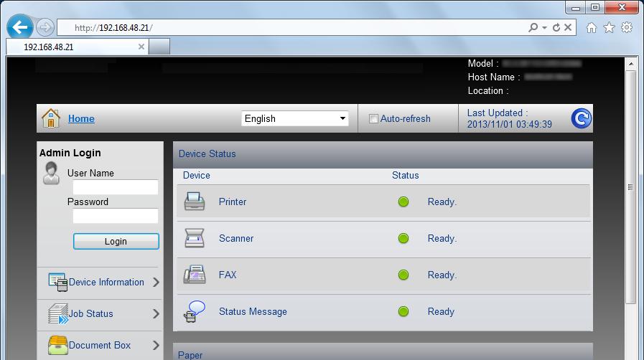Click Ready status text in Printer row
This screenshot has width=644, height=360.
pos(442,202)
